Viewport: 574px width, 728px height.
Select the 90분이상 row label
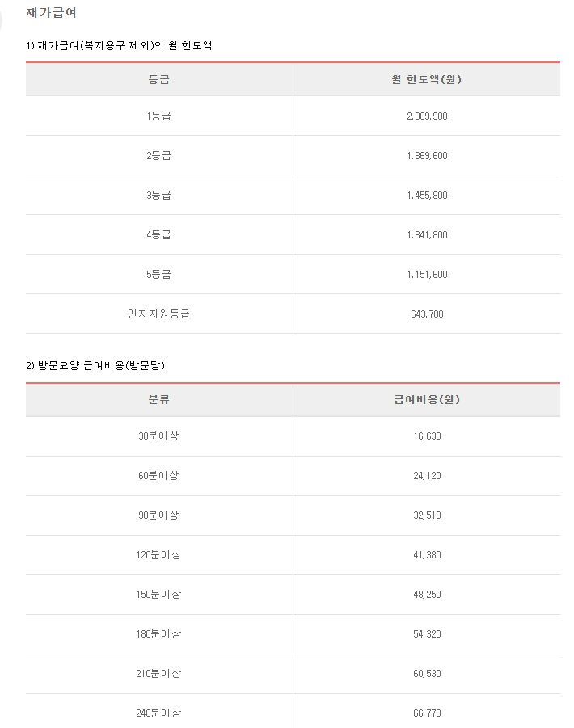point(158,515)
